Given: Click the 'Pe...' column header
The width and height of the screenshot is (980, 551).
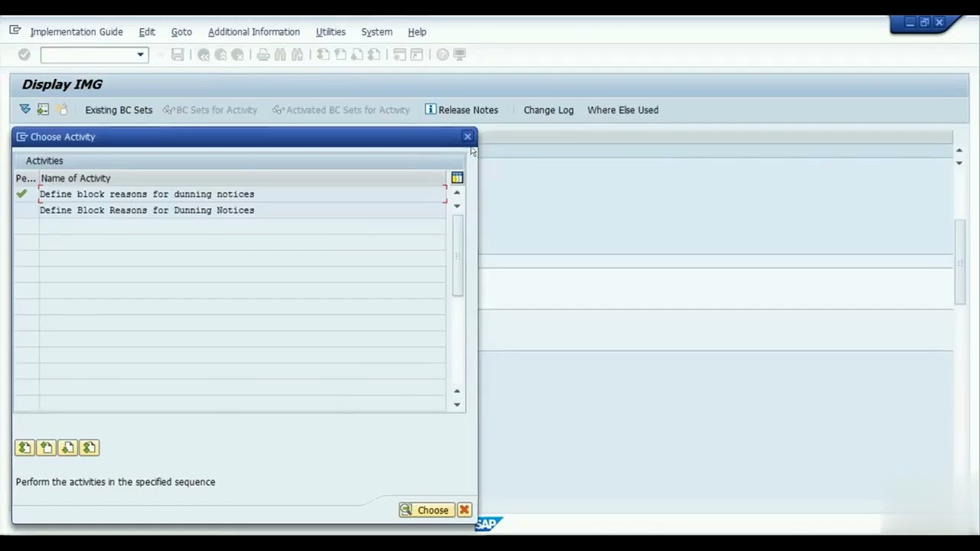Looking at the screenshot, I should [26, 178].
